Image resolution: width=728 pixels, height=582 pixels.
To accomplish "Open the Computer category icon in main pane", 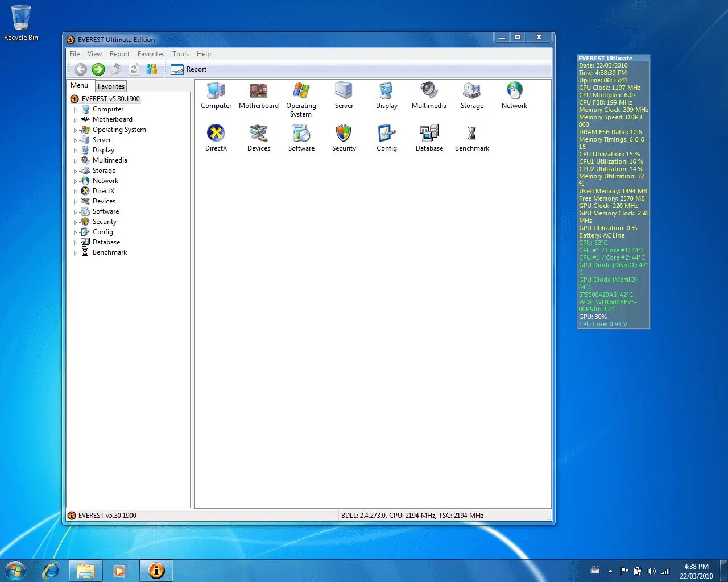I will point(216,95).
